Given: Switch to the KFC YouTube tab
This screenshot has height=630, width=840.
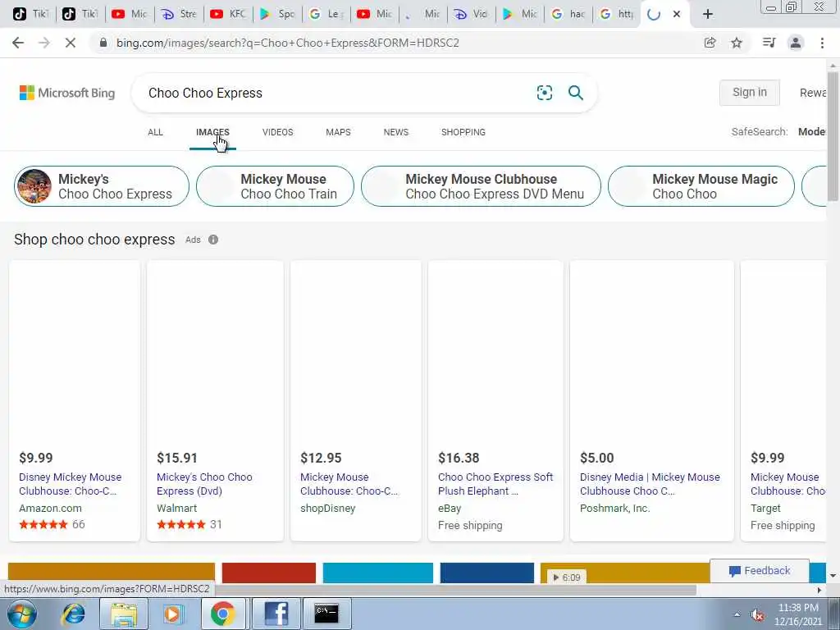Looking at the screenshot, I should [x=228, y=14].
